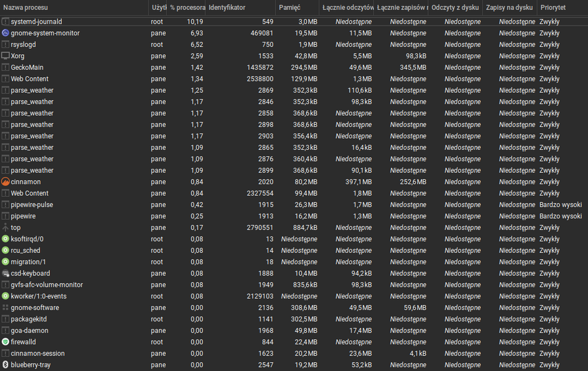Select parse_weather row with PID 2903
This screenshot has height=371, width=588.
[x=294, y=136]
